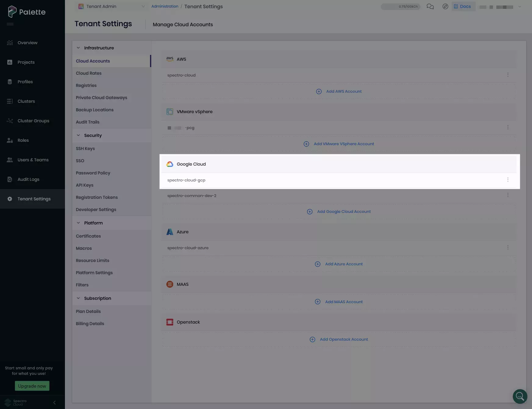This screenshot has height=409, width=532.
Task: Expand the Tenant Admin scope dropdown
Action: 143,6
